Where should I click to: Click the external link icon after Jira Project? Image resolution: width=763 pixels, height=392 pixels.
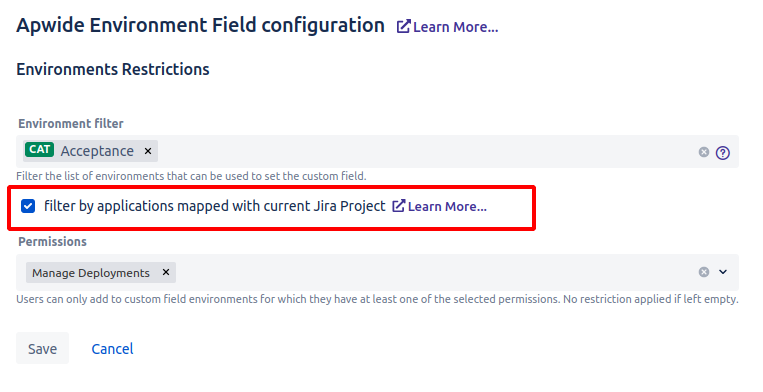399,206
